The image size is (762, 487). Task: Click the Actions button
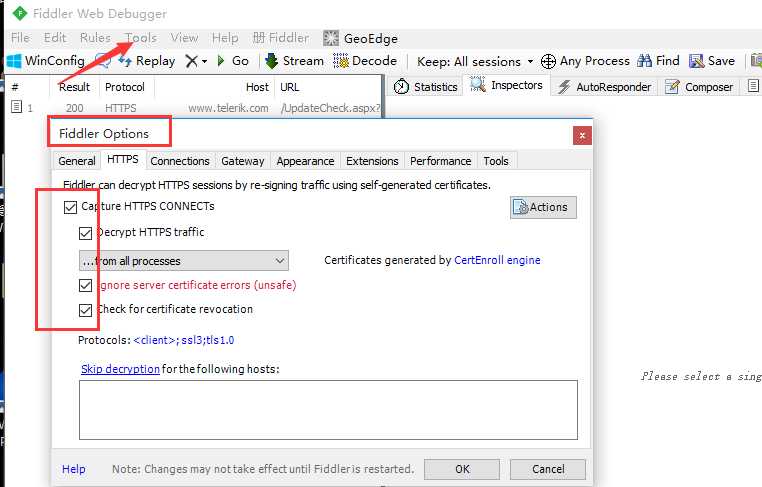(x=543, y=207)
